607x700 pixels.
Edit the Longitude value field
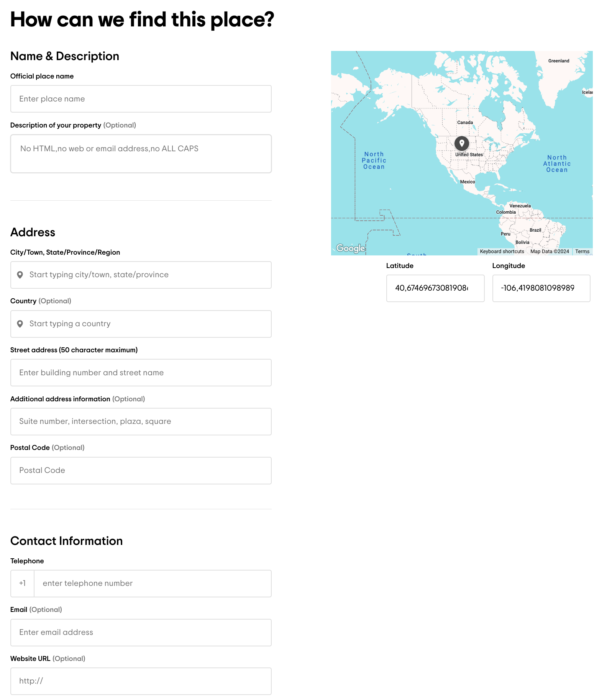coord(541,288)
